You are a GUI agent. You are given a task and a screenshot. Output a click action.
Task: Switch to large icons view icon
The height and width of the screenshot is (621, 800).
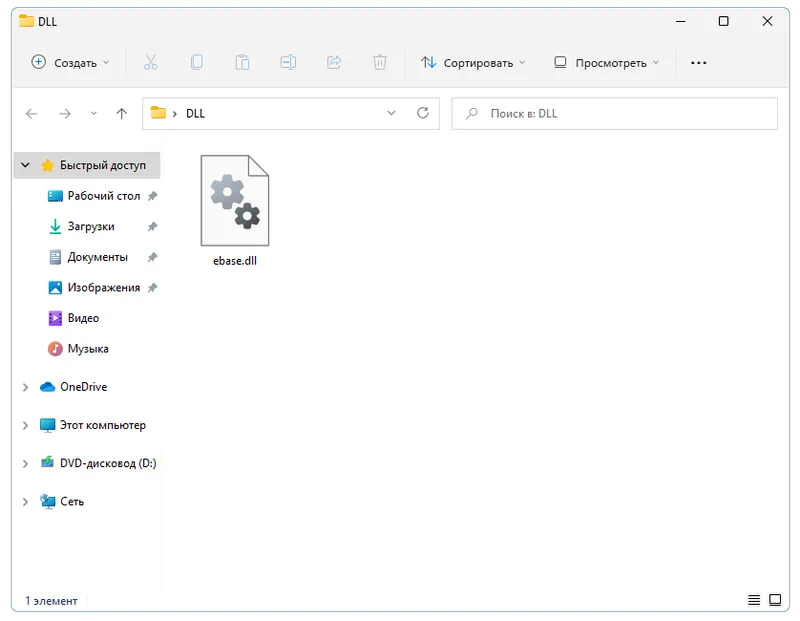click(x=775, y=600)
